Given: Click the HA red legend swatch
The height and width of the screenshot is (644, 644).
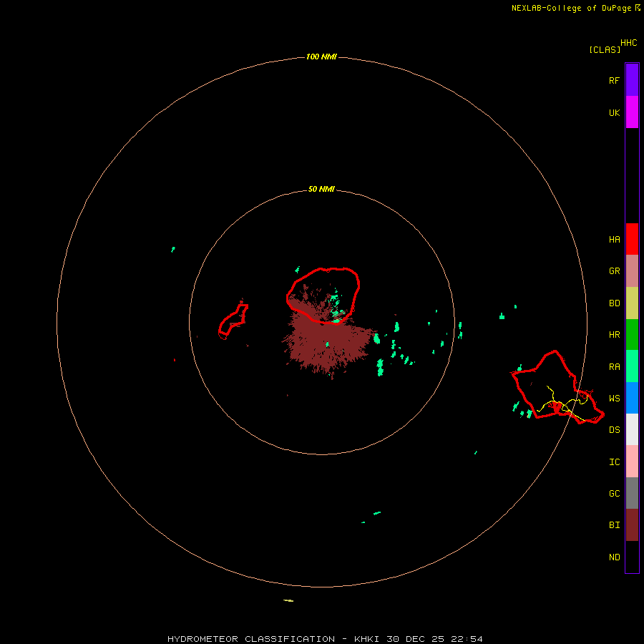Looking at the screenshot, I should click(632, 239).
